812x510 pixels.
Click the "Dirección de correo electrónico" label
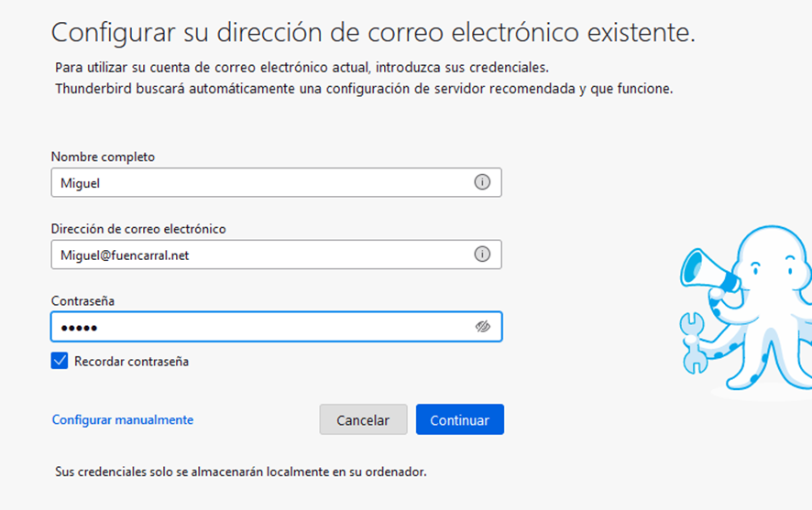(x=138, y=229)
